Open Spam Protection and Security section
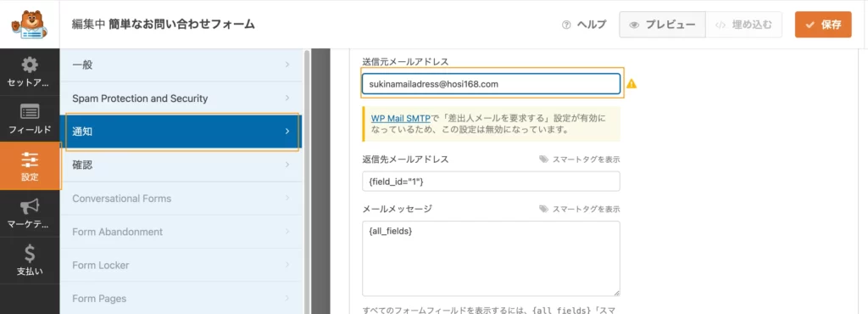Viewport: 868px width, 314px height. 181,98
